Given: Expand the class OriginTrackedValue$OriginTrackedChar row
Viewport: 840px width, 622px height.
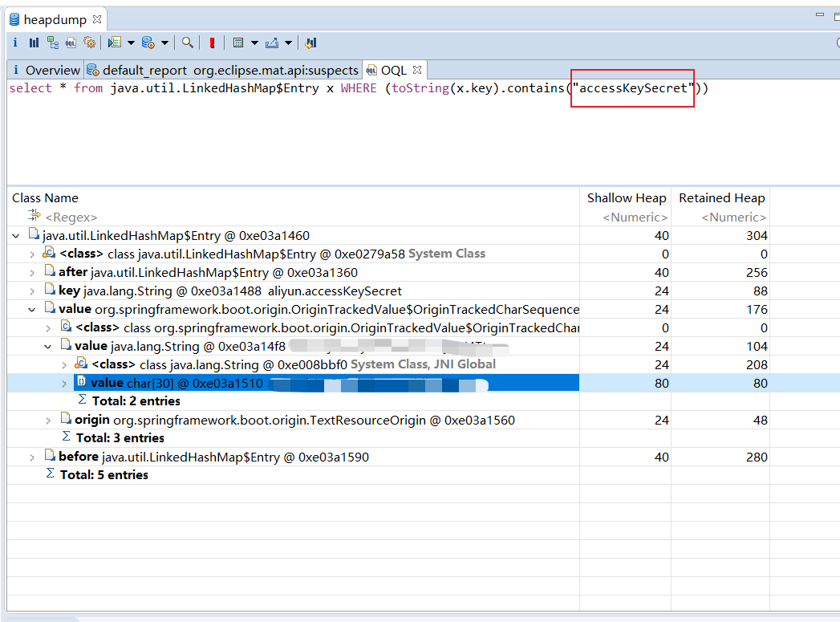Looking at the screenshot, I should click(x=48, y=328).
